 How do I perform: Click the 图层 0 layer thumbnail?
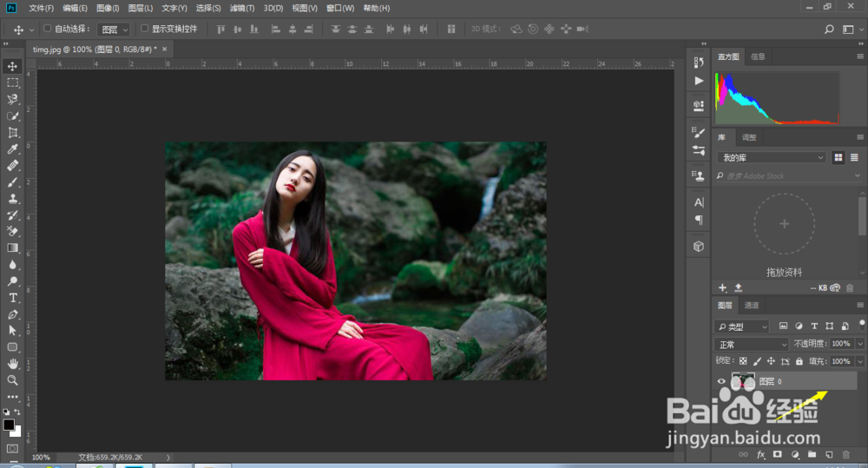[x=743, y=381]
